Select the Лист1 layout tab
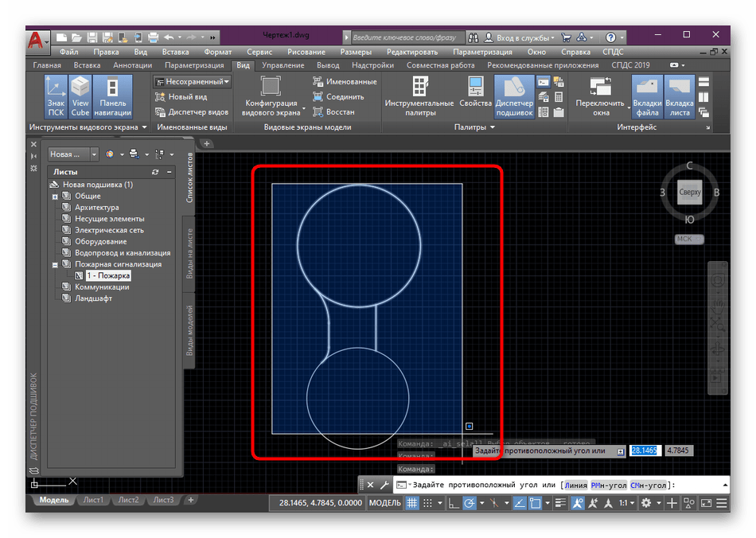756x538 pixels. coord(93,500)
